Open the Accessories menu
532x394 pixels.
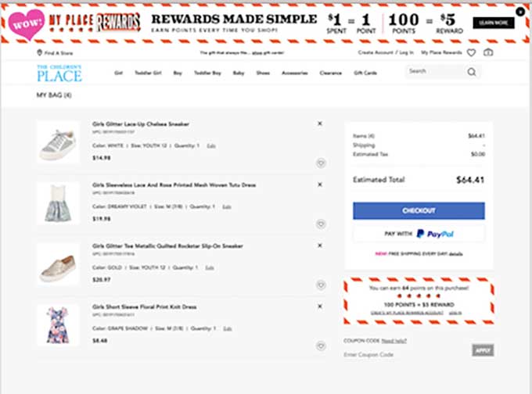[295, 73]
